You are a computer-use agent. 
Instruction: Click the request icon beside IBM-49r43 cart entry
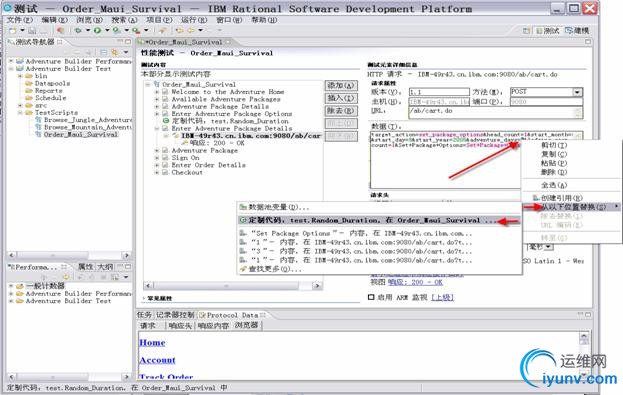[x=176, y=136]
